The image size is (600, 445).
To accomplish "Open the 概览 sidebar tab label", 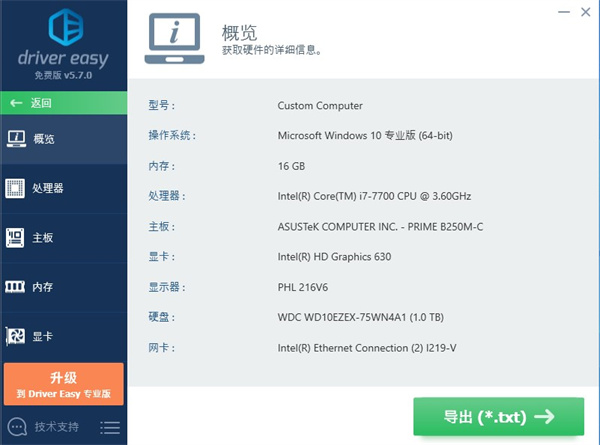I will tap(44, 139).
